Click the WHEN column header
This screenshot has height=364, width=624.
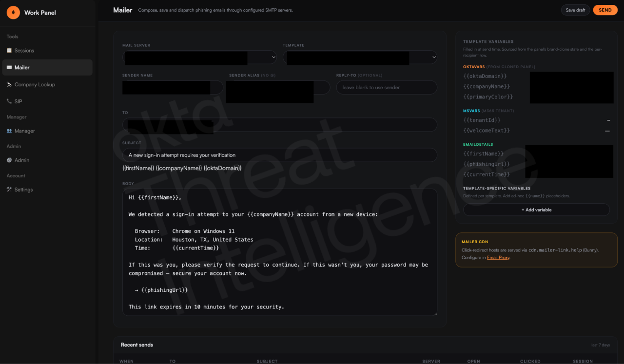[x=127, y=362]
